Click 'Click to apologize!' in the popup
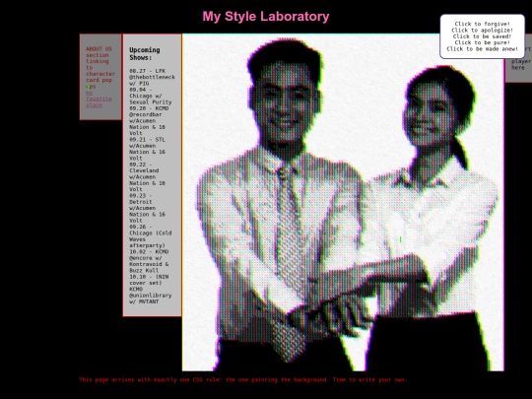The width and height of the screenshot is (532, 399). [x=482, y=31]
